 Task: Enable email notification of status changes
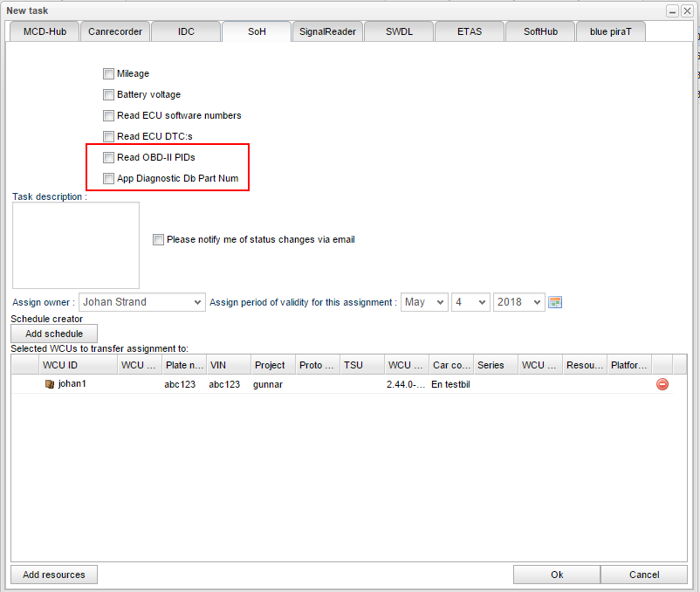pyautogui.click(x=158, y=239)
